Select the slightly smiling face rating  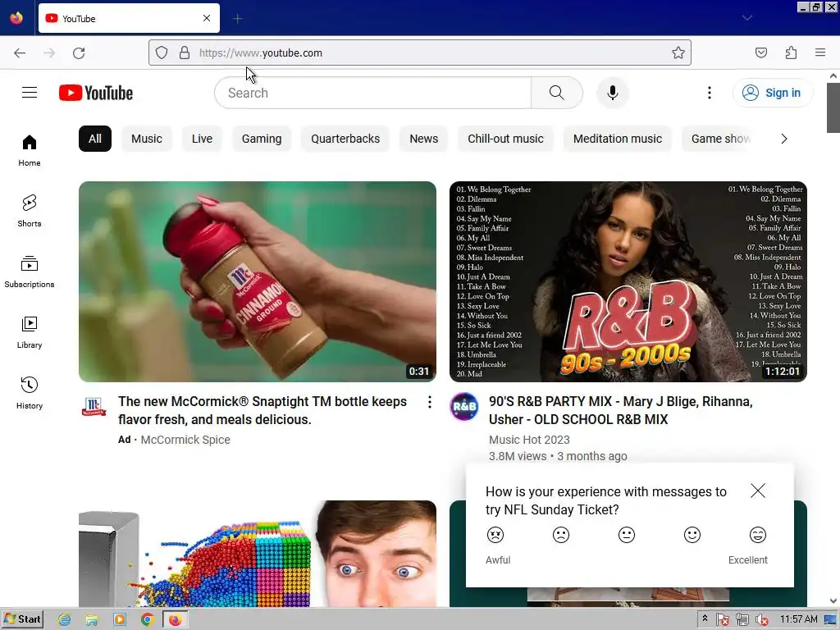[x=692, y=535]
